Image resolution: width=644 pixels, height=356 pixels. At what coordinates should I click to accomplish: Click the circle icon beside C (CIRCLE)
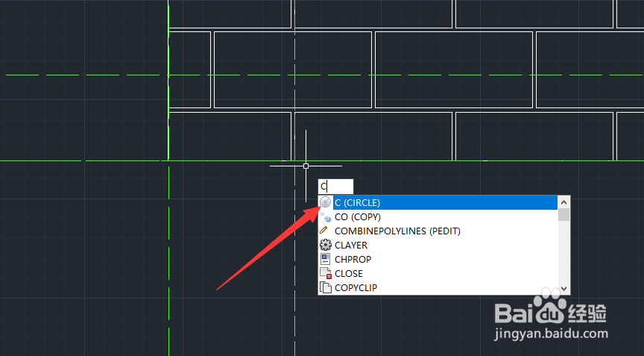(325, 202)
